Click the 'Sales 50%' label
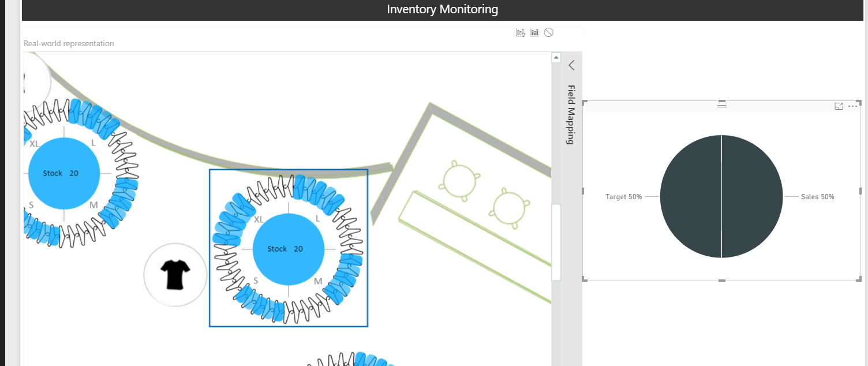Viewport: 868px width, 366px height. click(817, 197)
